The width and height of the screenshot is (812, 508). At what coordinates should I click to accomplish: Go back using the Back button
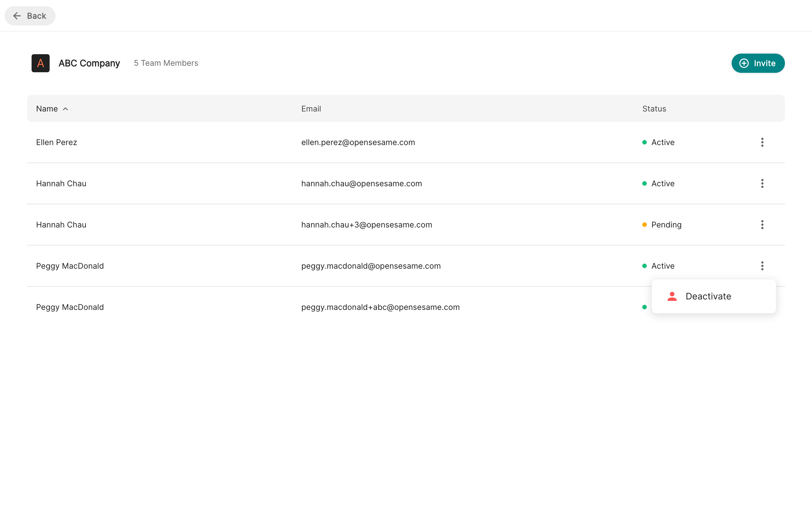pyautogui.click(x=30, y=16)
